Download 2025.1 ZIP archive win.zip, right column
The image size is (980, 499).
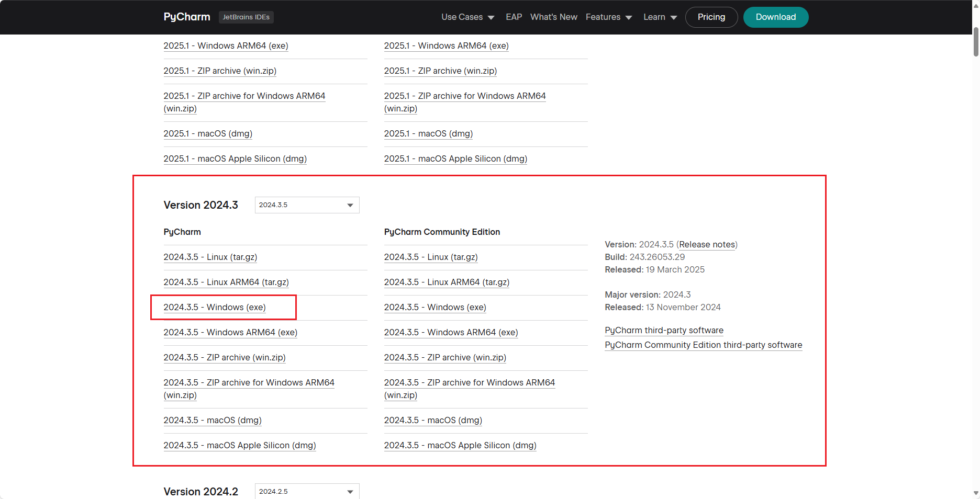click(440, 71)
